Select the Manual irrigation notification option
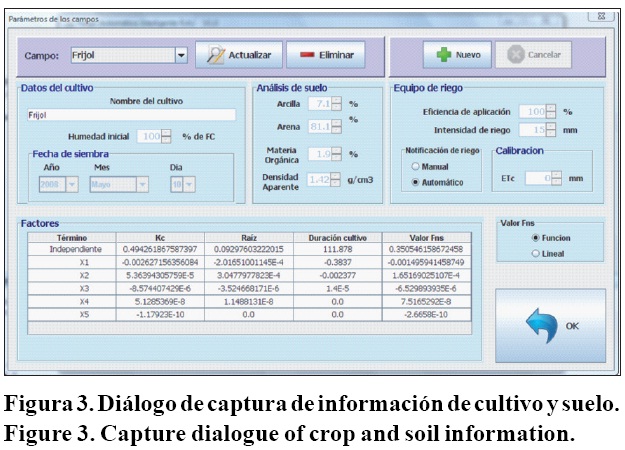625x450 pixels. click(415, 166)
